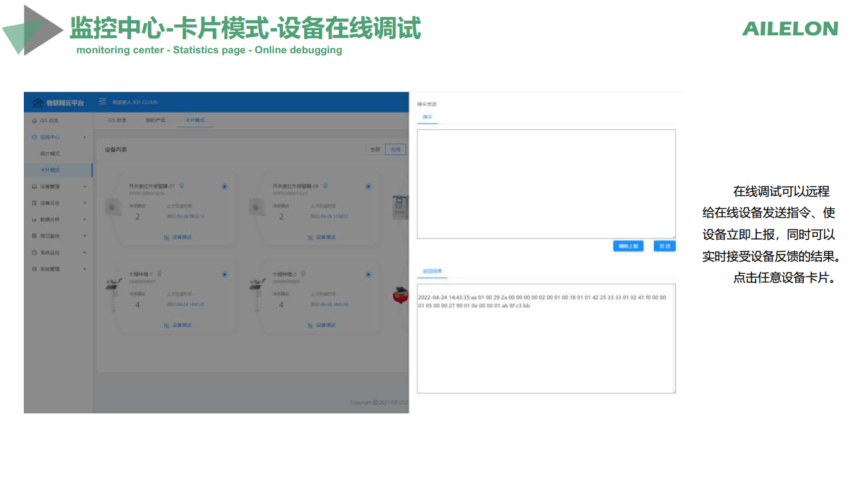The image size is (868, 488).
Task: Click the 数据分析 chart icon in sidebar
Action: (34, 219)
